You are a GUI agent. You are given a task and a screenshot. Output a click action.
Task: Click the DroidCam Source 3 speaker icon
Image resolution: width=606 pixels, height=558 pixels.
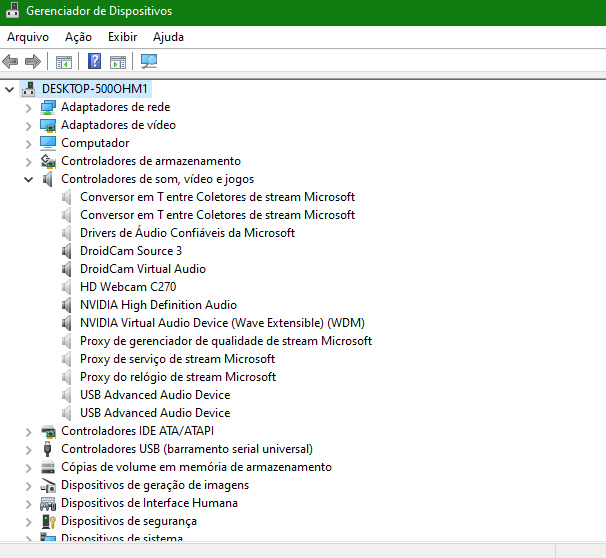[x=66, y=251]
